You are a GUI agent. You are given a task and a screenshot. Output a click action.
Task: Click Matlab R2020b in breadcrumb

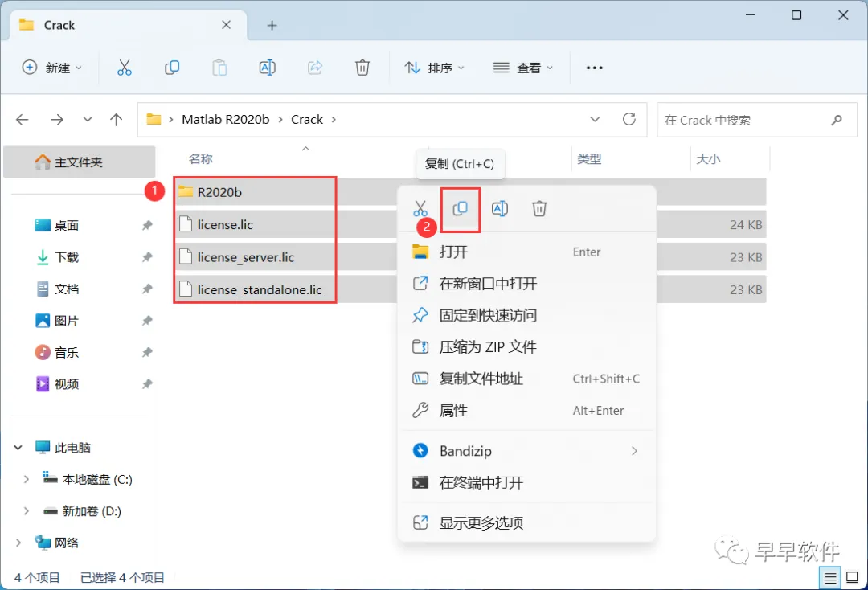(225, 120)
